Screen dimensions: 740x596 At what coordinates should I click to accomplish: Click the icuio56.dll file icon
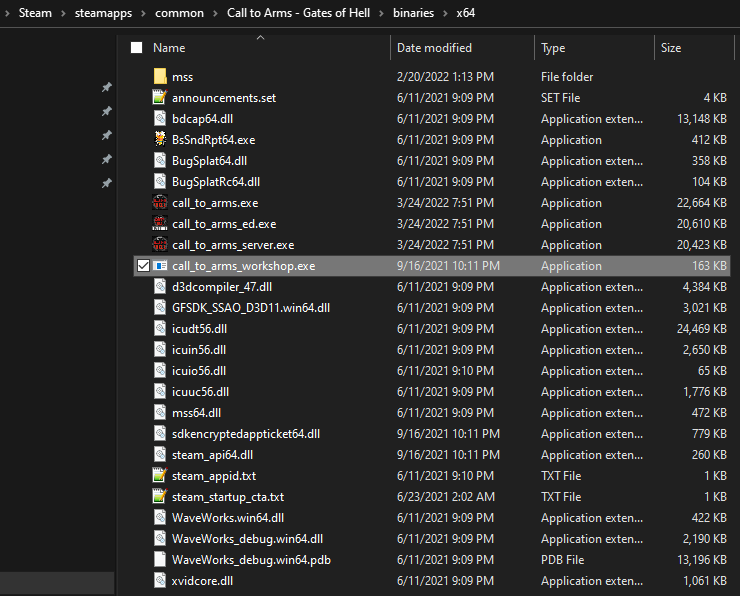pos(160,370)
